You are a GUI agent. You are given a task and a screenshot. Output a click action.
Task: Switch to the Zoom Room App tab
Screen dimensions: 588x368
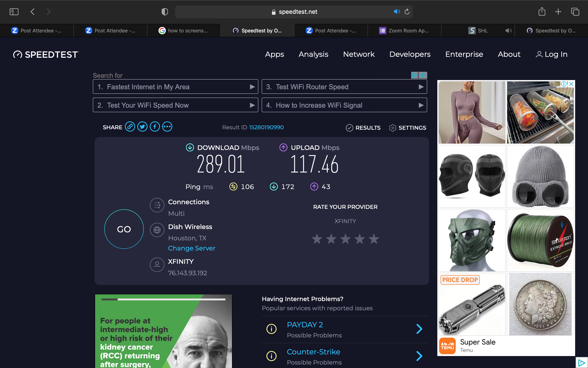tap(404, 30)
